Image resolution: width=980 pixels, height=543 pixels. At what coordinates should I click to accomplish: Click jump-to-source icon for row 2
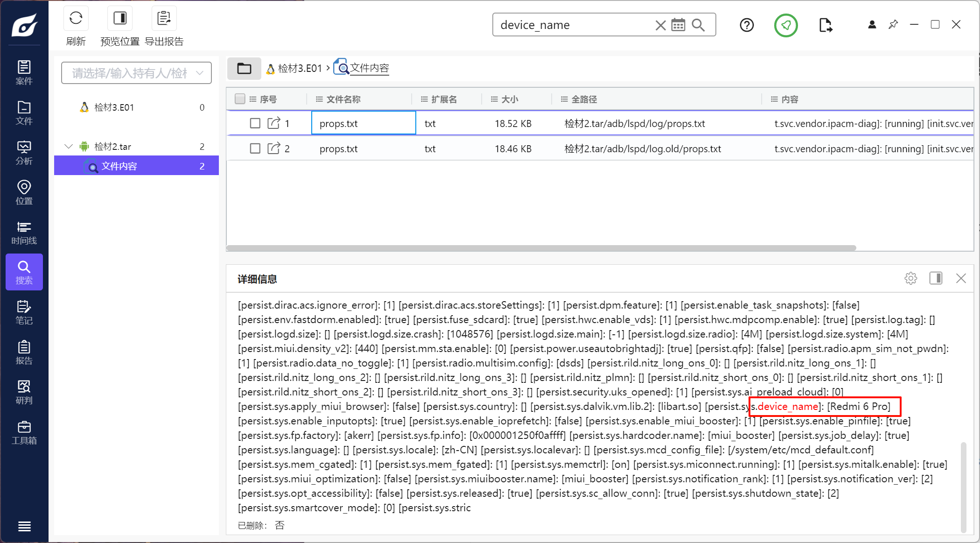click(x=273, y=148)
